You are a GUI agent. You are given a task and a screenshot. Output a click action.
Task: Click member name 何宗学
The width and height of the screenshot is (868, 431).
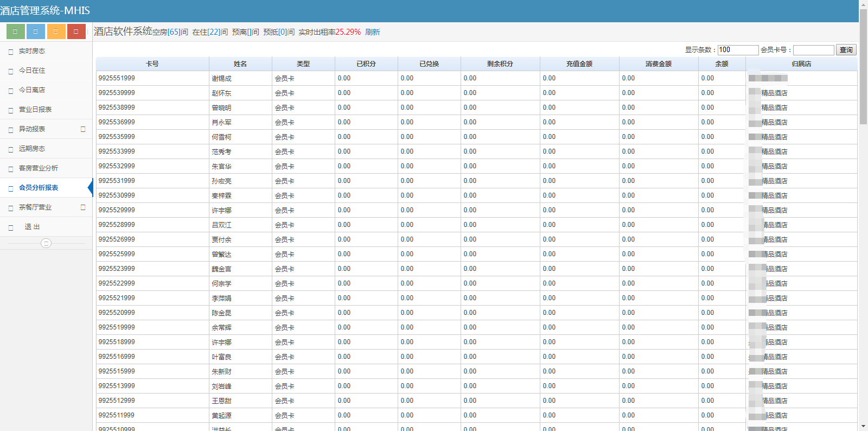pos(221,284)
